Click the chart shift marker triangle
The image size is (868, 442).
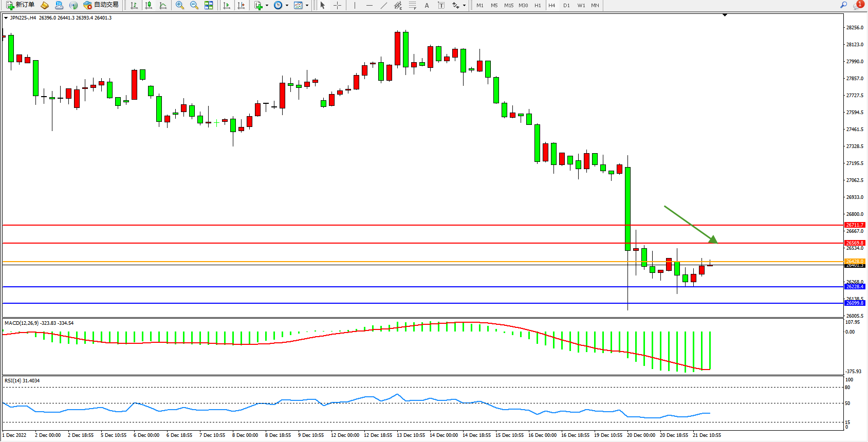click(x=725, y=15)
